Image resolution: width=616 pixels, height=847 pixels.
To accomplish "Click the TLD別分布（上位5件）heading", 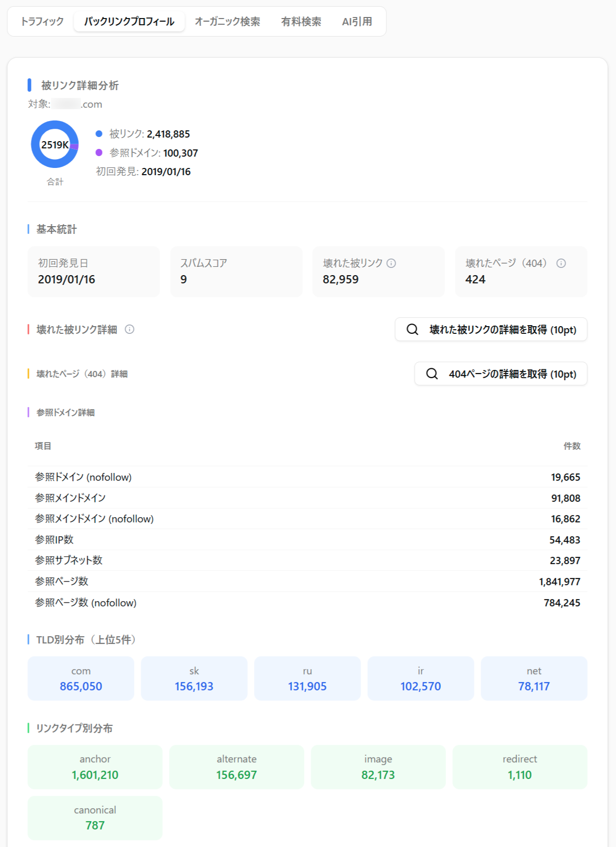I will [x=87, y=639].
